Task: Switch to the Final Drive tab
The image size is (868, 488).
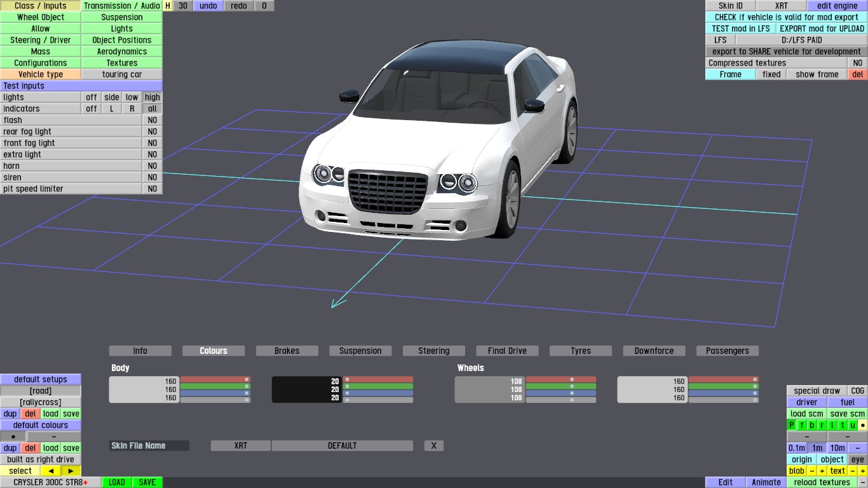Action: pyautogui.click(x=507, y=351)
